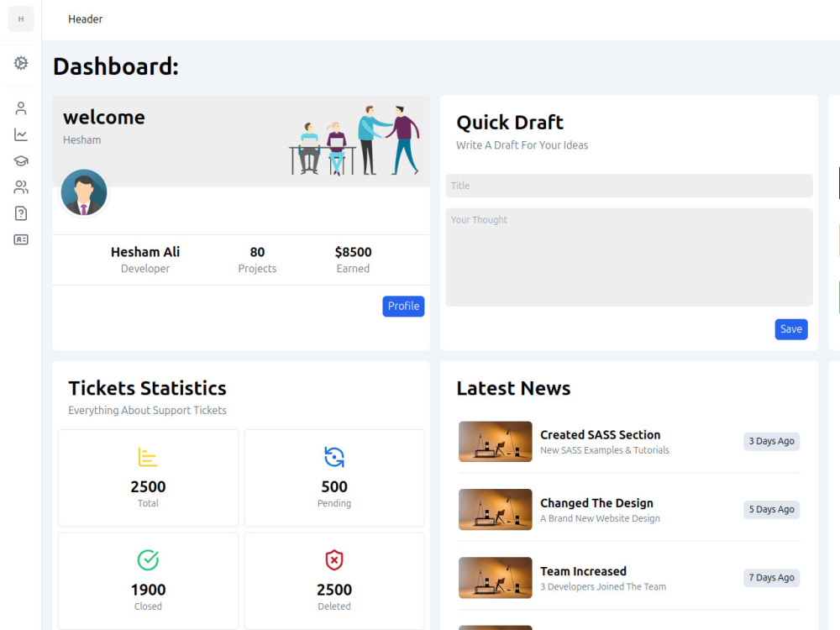Viewport: 840px width, 630px height.
Task: Click A Brand New Website Design subtitle
Action: click(x=600, y=518)
